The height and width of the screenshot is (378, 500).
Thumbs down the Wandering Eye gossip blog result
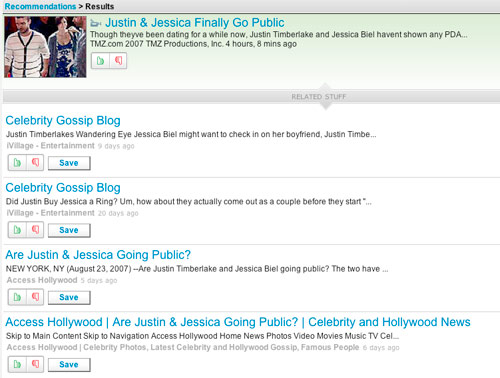35,163
